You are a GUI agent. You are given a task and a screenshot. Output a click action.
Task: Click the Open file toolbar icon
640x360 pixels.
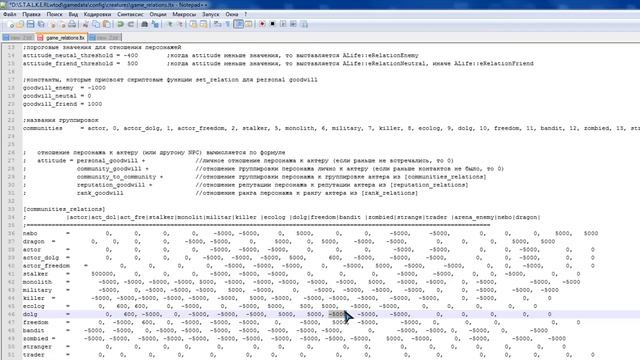[x=20, y=24]
